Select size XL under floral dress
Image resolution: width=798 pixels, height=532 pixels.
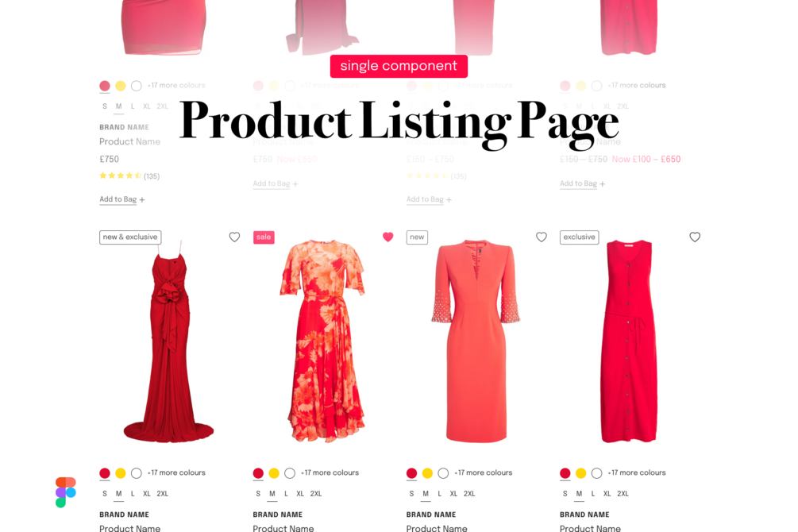(300, 494)
